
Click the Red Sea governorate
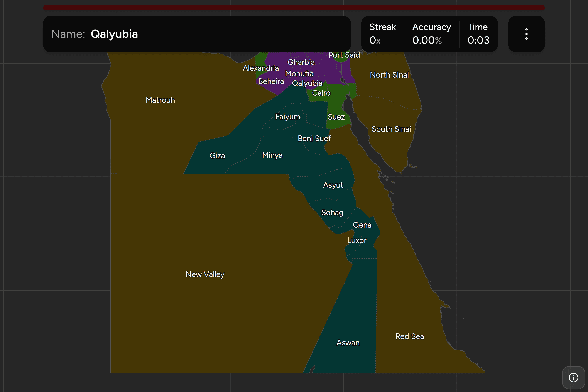tap(409, 336)
